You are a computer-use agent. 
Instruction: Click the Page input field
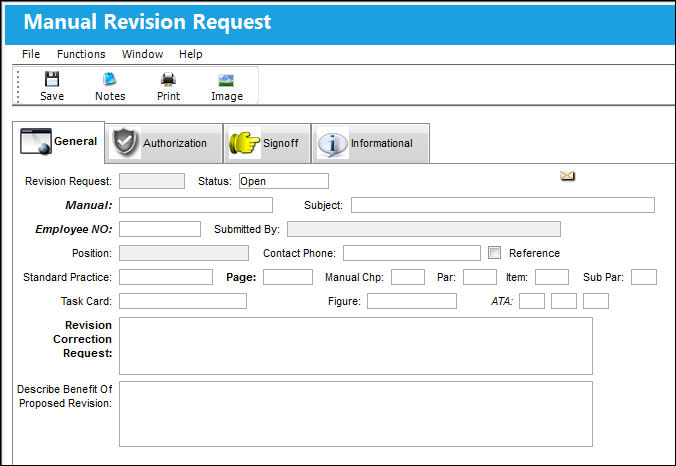288,277
